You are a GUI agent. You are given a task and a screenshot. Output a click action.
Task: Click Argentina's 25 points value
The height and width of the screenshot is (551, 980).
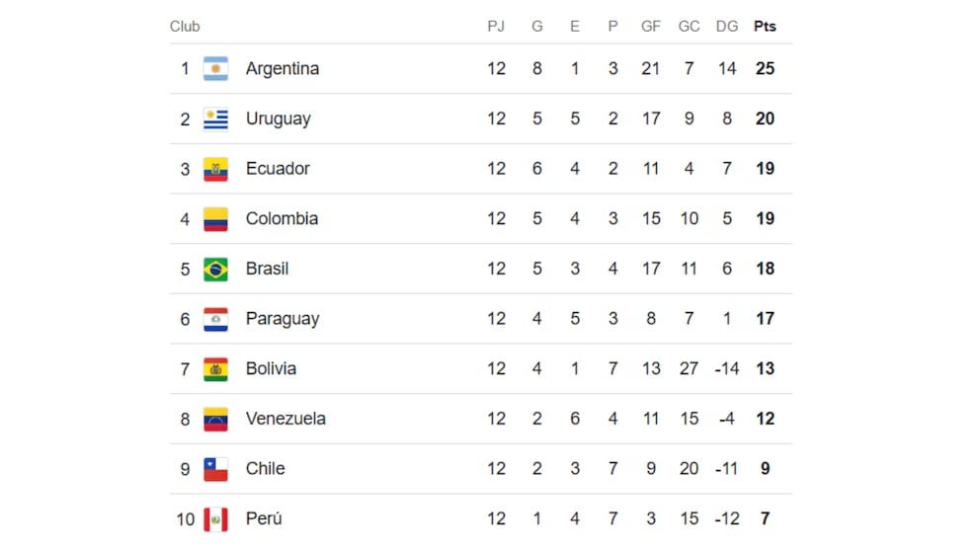[x=765, y=69]
